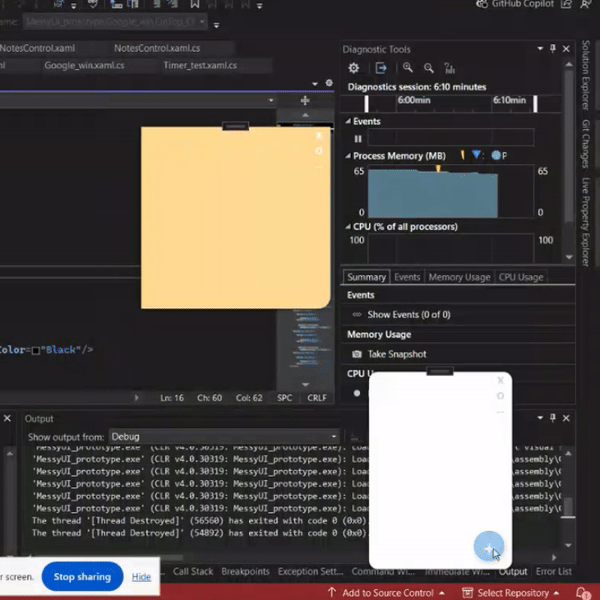Open Diagnostic Tools settings gear

pyautogui.click(x=354, y=68)
